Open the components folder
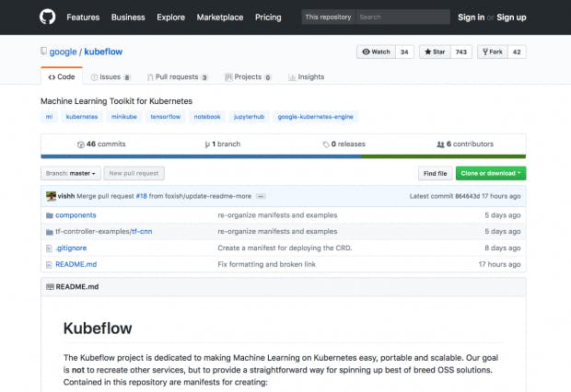The image size is (571, 392). [76, 215]
